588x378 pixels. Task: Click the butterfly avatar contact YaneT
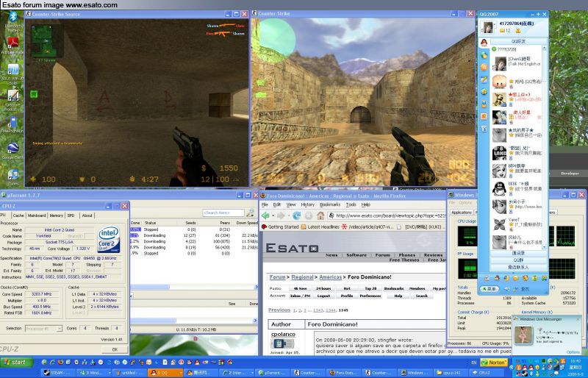coord(499,224)
